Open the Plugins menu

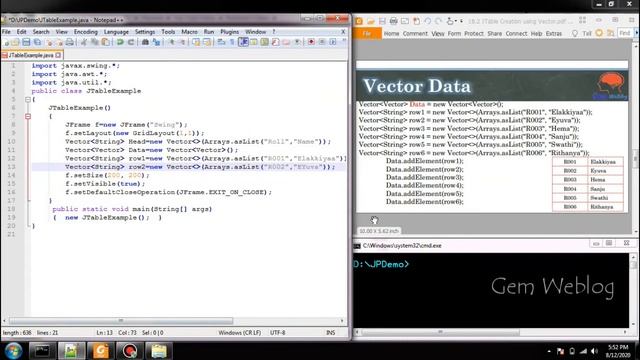tap(229, 32)
